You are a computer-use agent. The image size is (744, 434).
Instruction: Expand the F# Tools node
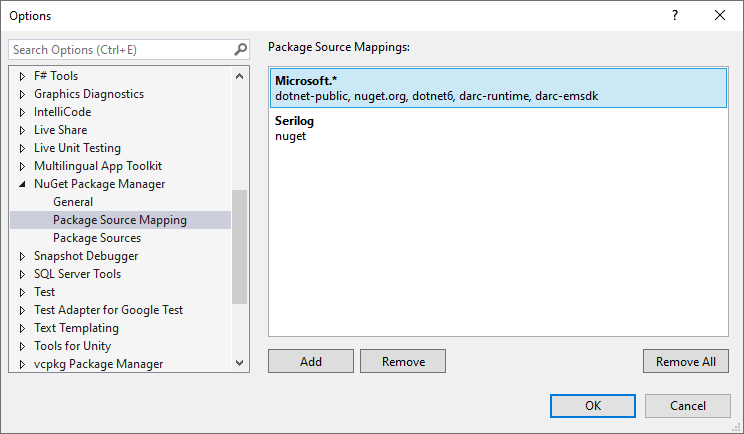22,76
